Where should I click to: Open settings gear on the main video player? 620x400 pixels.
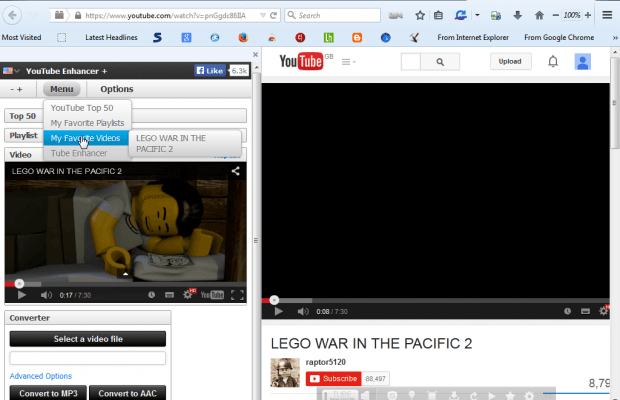(604, 311)
